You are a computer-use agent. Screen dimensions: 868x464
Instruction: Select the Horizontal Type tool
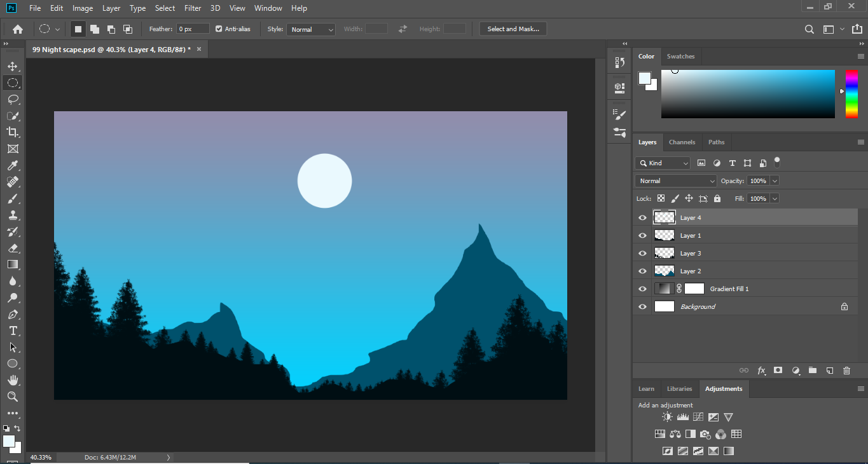12,331
